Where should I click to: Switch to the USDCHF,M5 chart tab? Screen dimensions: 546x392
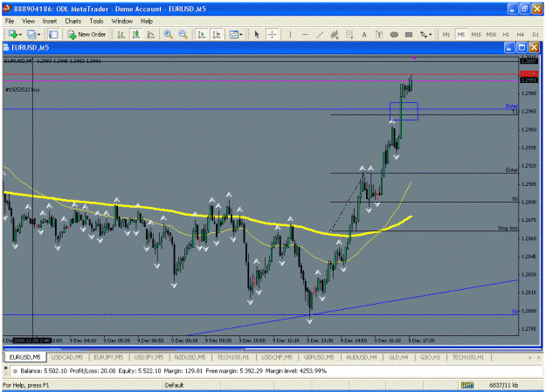pos(277,357)
